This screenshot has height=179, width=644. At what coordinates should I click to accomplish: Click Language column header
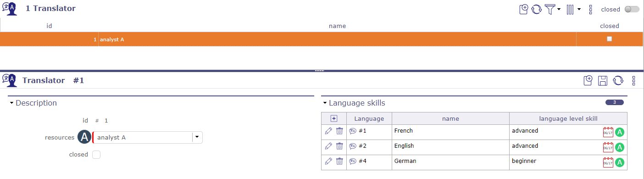(369, 118)
